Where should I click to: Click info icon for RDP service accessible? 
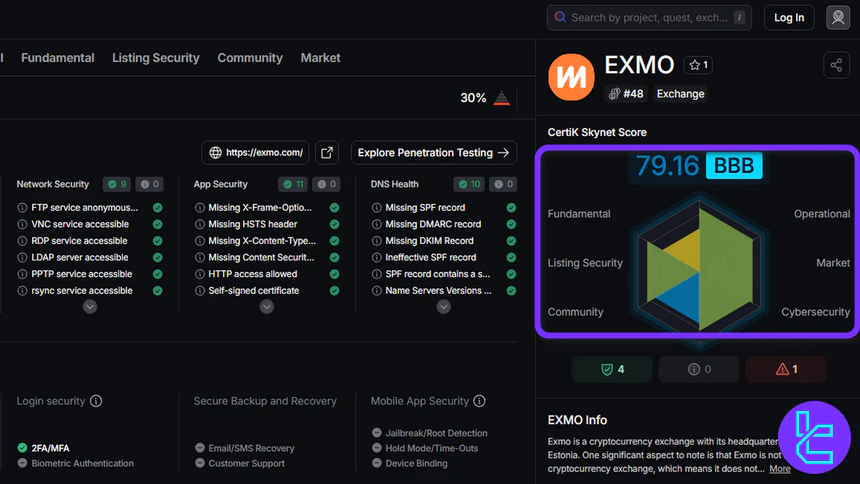22,241
